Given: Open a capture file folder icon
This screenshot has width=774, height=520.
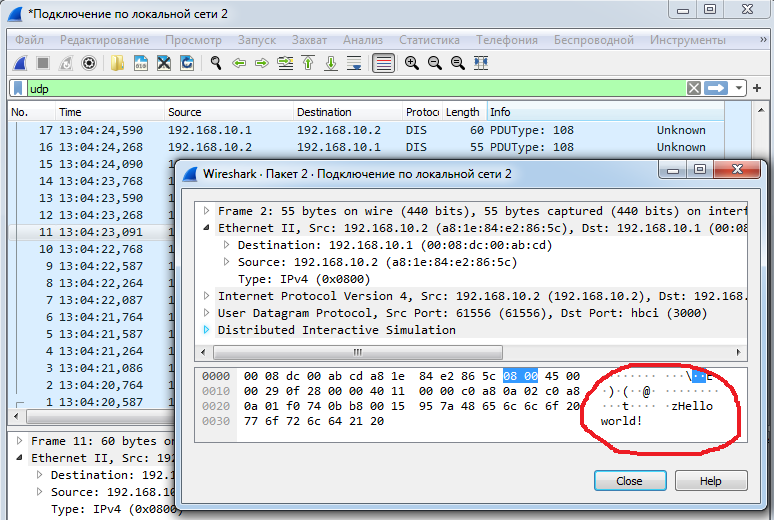Looking at the screenshot, I should (x=117, y=63).
